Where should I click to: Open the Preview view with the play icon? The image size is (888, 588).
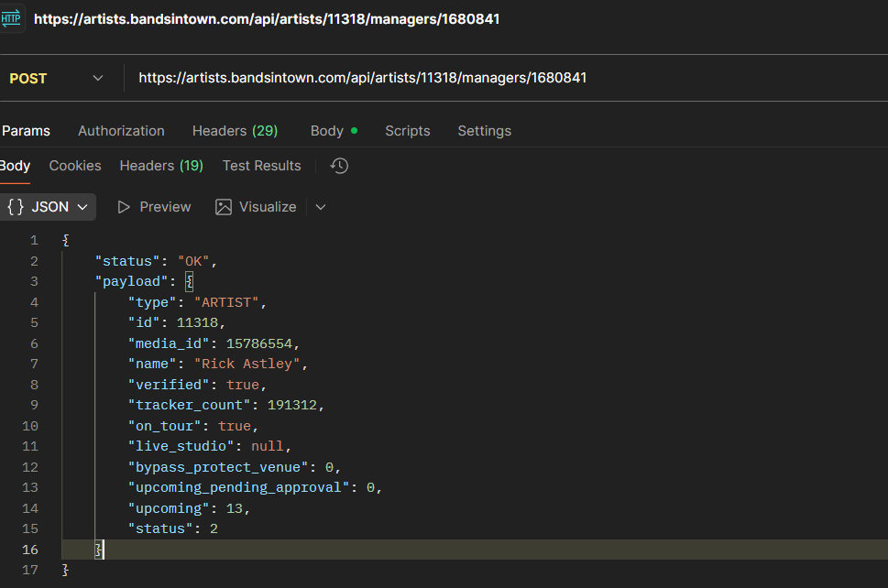click(x=125, y=207)
